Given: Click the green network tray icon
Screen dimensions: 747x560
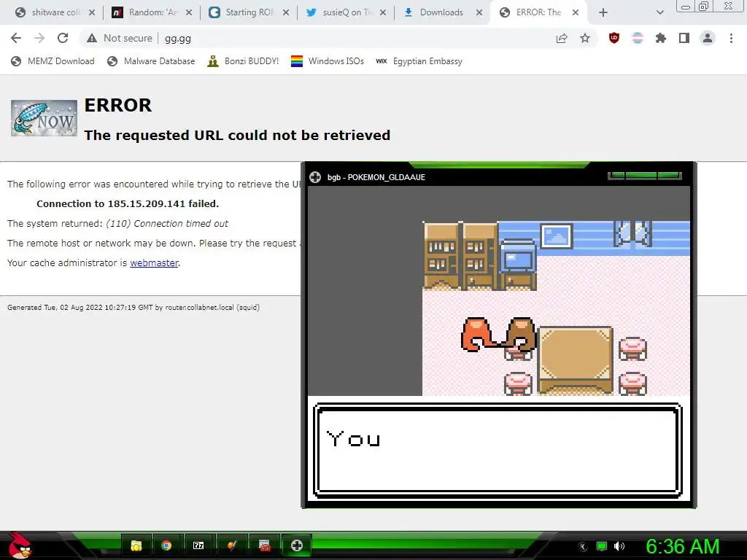Looking at the screenshot, I should tap(602, 546).
